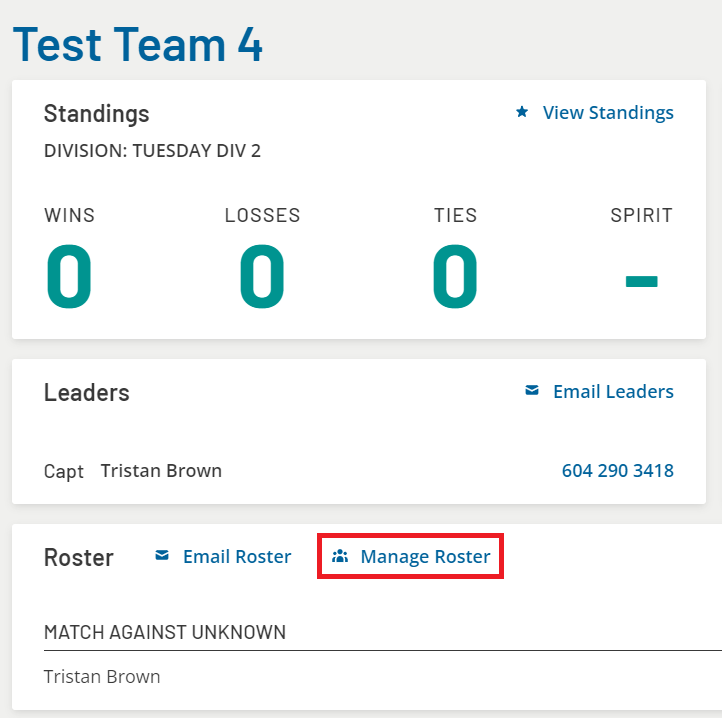Click the envelope icon beside Email Leaders

tap(532, 391)
